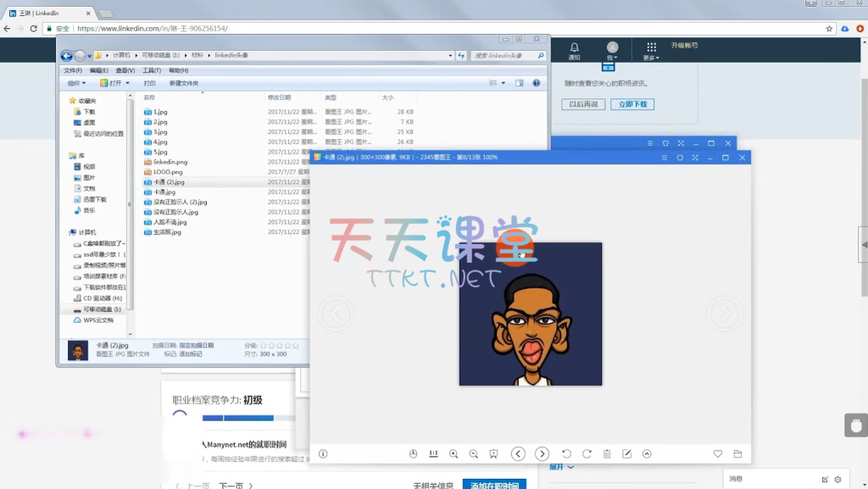Add image to favorites with heart icon
Screen dimensions: 868x489
pyautogui.click(x=718, y=454)
